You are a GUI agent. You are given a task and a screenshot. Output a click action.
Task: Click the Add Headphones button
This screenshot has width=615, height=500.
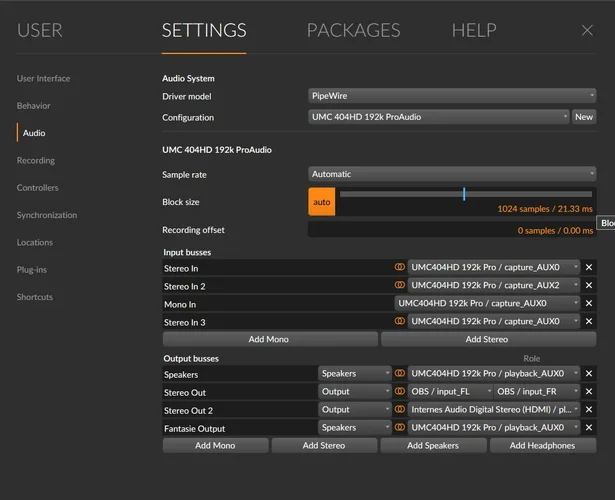pyautogui.click(x=542, y=445)
